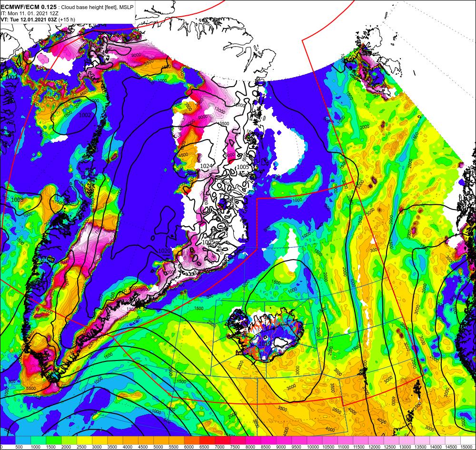Select the '1024' high pressure label over Greenland

(x=206, y=166)
